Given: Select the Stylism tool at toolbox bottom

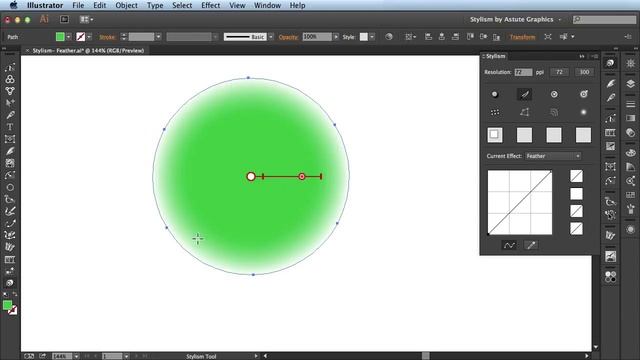Looking at the screenshot, I should coord(10,283).
